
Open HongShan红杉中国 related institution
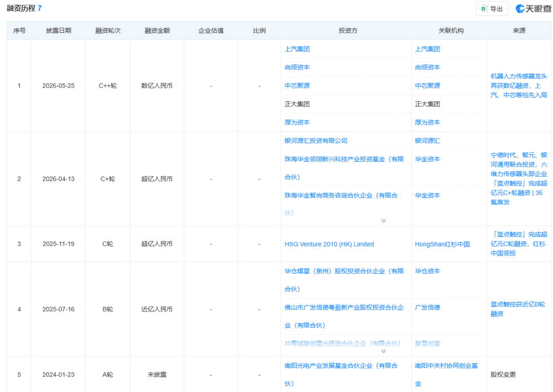click(x=442, y=244)
